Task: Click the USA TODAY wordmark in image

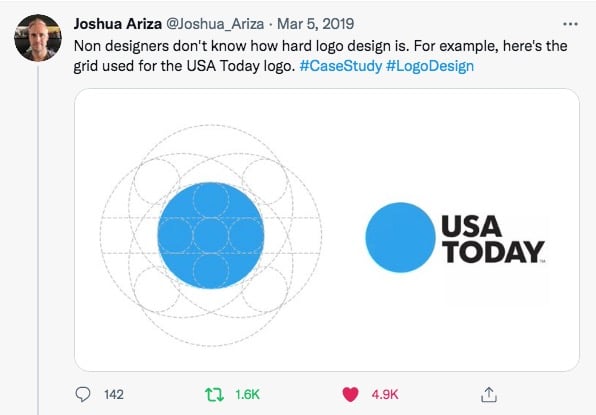Action: 493,239
